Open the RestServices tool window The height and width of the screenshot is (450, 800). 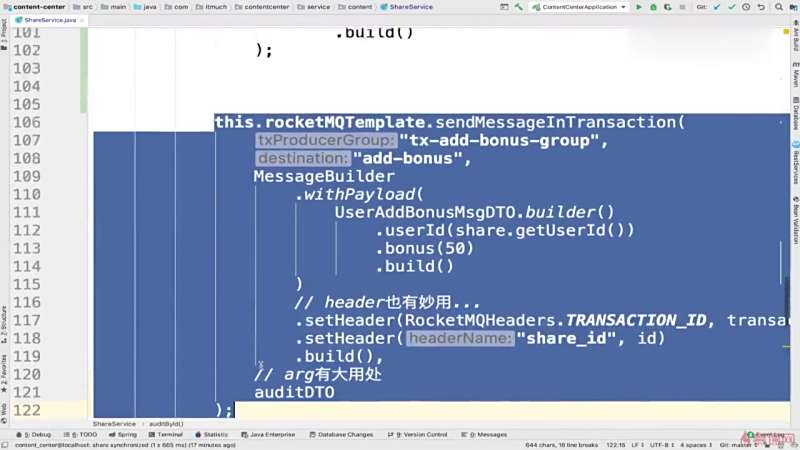pyautogui.click(x=795, y=162)
